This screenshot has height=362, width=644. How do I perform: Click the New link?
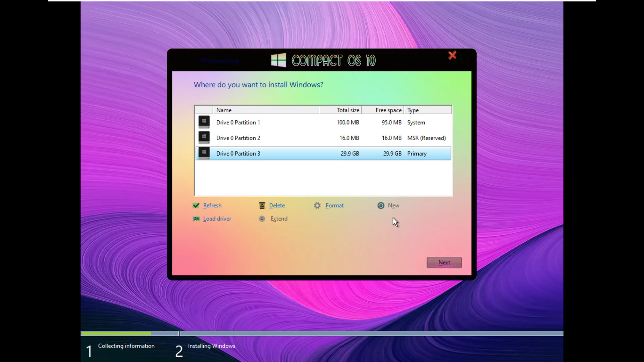click(x=394, y=205)
